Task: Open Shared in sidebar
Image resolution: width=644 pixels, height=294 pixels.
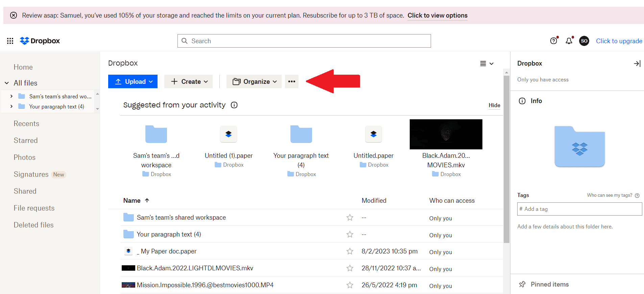Action: pyautogui.click(x=25, y=191)
